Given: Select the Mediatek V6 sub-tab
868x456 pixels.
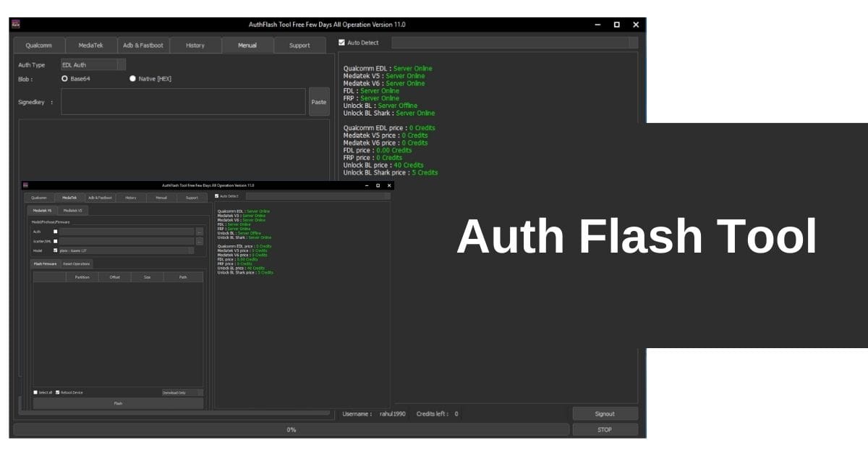Looking at the screenshot, I should [x=43, y=211].
